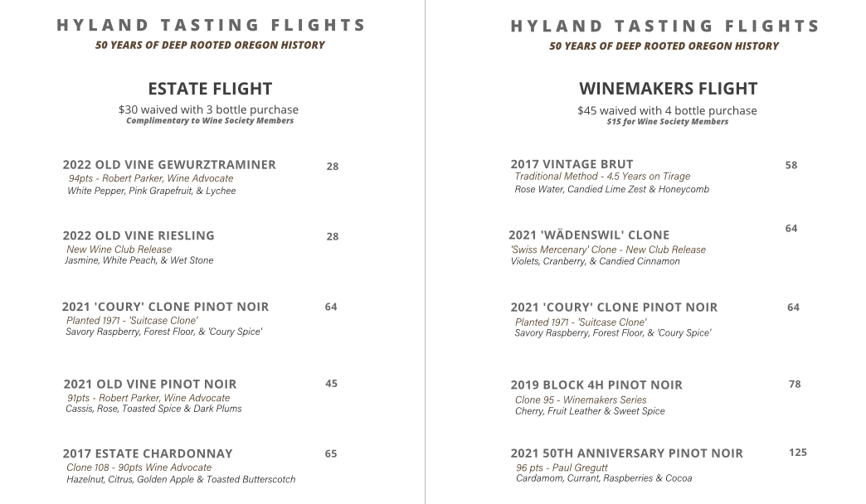Click the 78 price of Block 4H Pinot

(x=794, y=384)
